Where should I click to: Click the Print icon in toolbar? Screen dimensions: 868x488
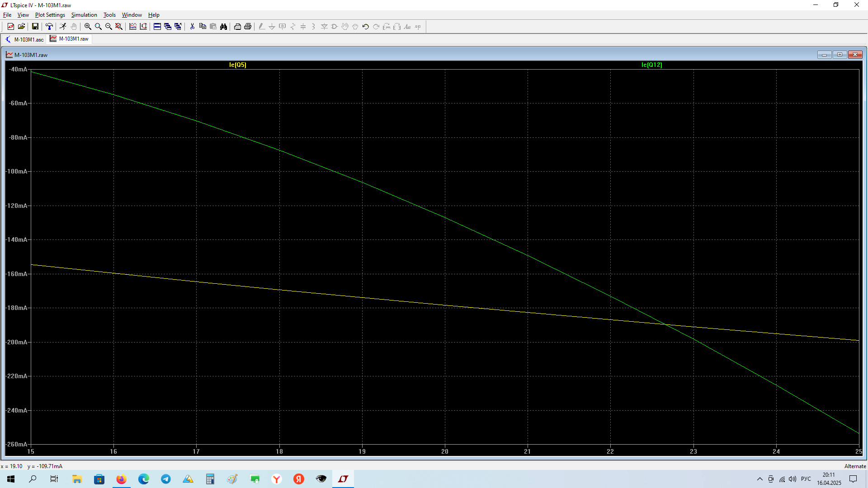point(248,27)
